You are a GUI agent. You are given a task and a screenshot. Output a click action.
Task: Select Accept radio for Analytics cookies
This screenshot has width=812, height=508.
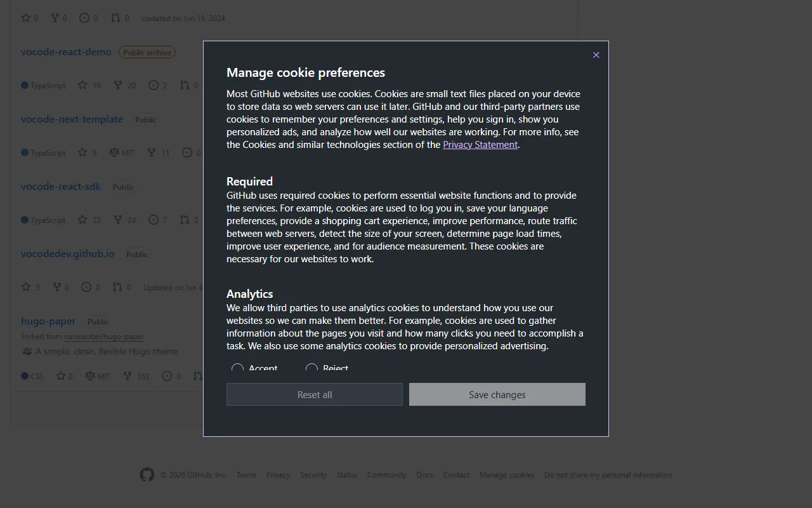(237, 368)
